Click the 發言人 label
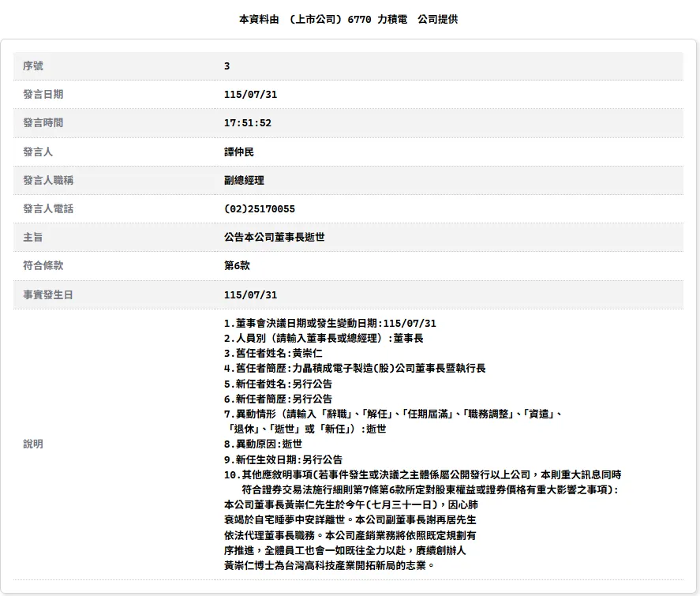The image size is (700, 596). coord(38,152)
